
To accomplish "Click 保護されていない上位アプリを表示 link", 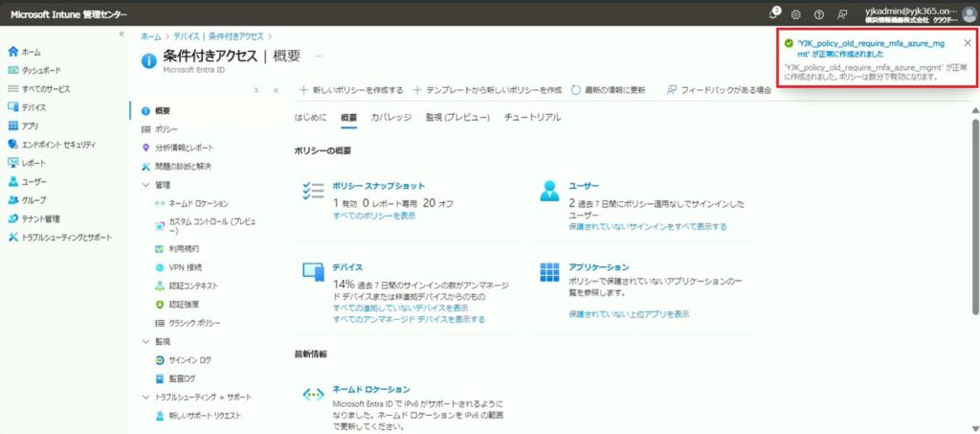I will (629, 314).
